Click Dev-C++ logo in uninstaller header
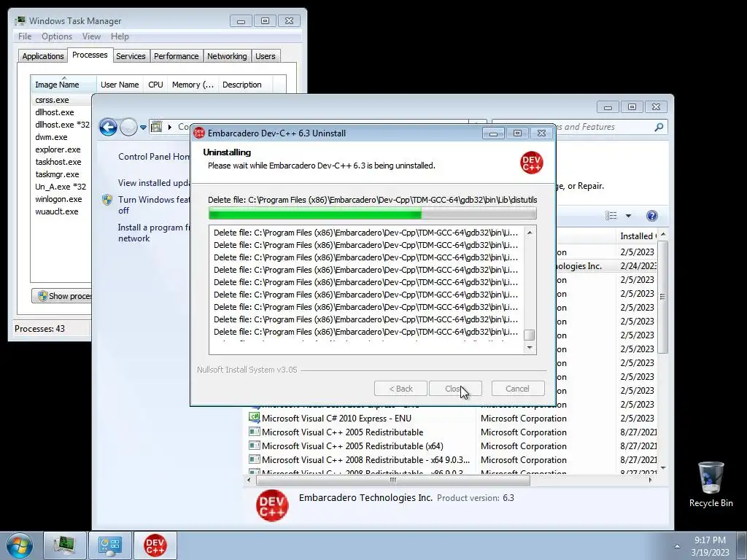Screen dimensions: 747x560 point(531,163)
